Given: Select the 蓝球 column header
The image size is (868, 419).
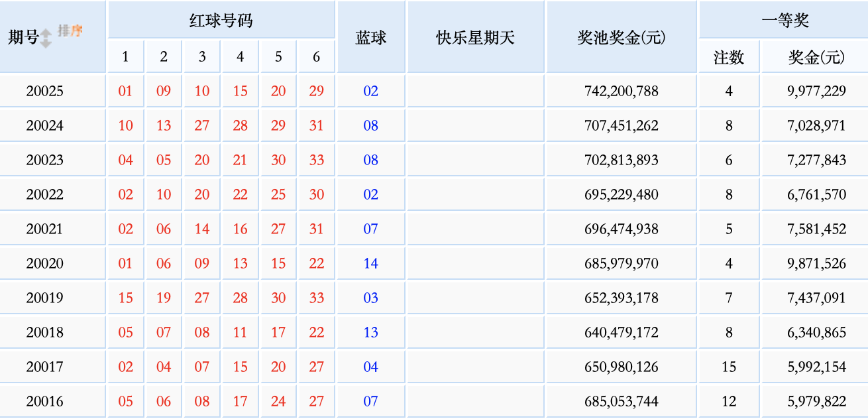Looking at the screenshot, I should pyautogui.click(x=370, y=37).
